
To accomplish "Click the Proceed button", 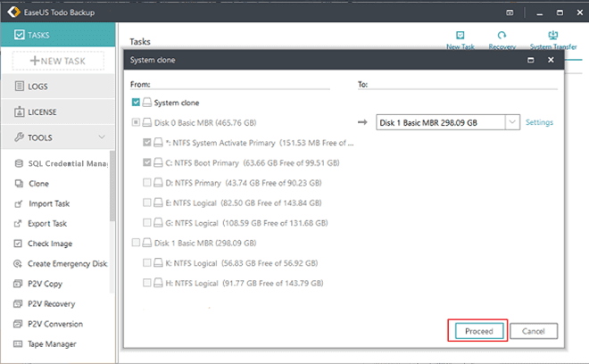I will tap(479, 331).
